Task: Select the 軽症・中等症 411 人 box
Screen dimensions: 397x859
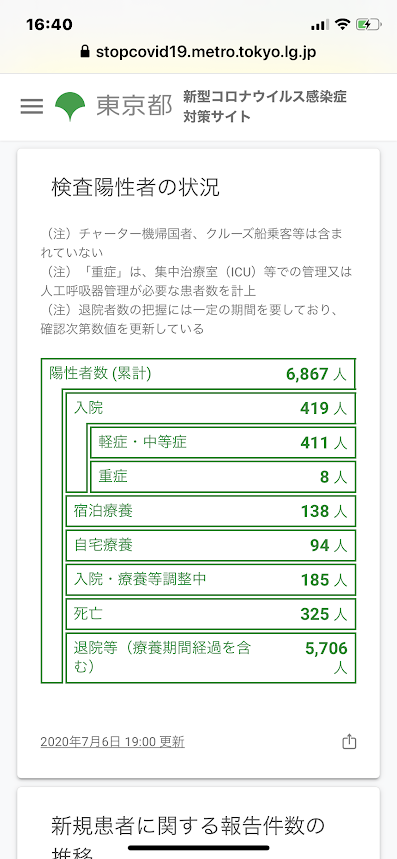Action: [x=223, y=442]
